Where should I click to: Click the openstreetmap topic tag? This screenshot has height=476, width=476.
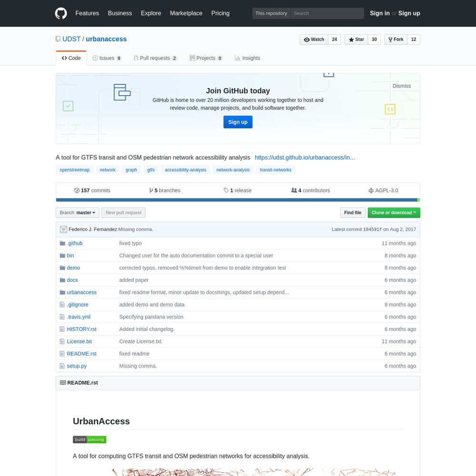tap(74, 170)
